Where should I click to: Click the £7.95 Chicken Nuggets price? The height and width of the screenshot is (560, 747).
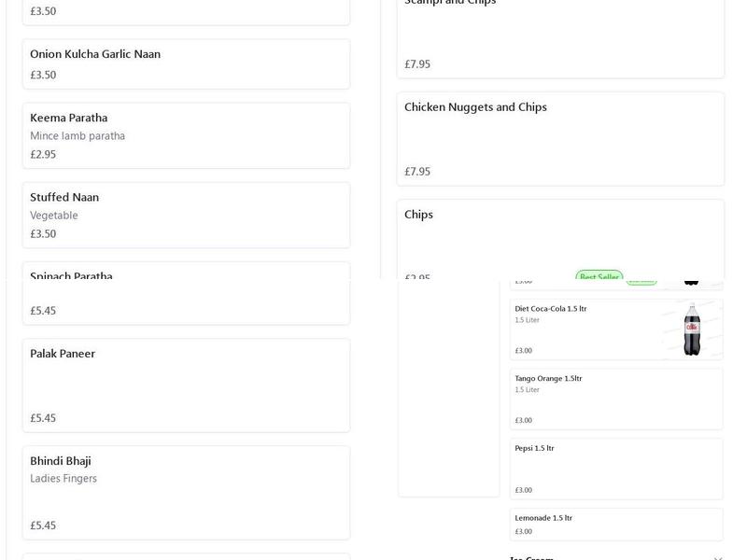pyautogui.click(x=417, y=172)
